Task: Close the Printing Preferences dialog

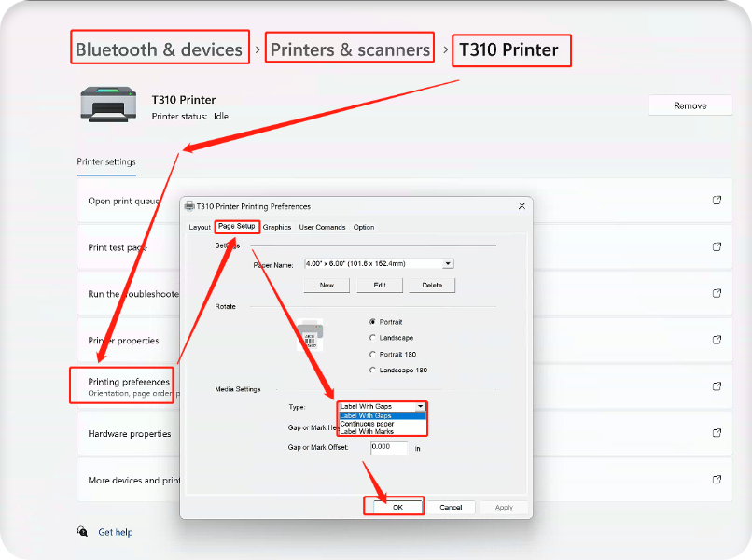Action: coord(522,206)
